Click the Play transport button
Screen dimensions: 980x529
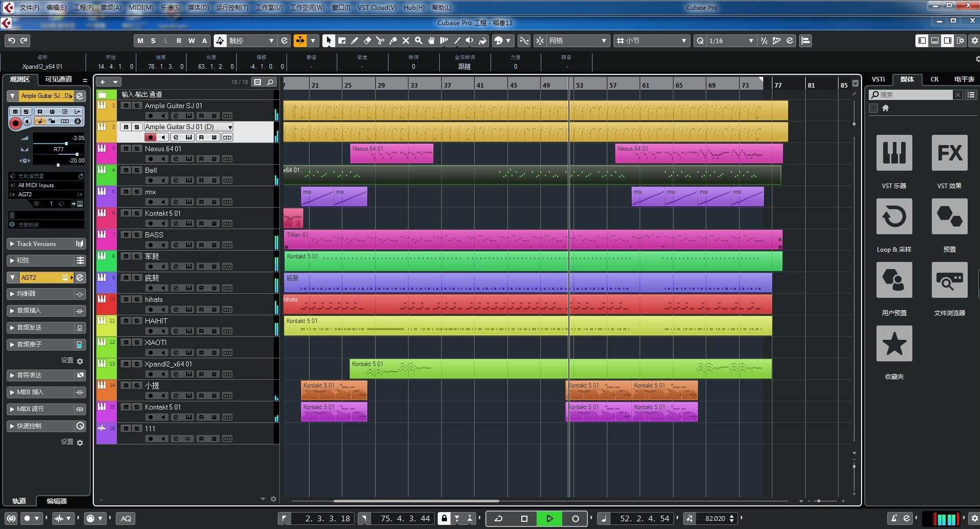[549, 519]
